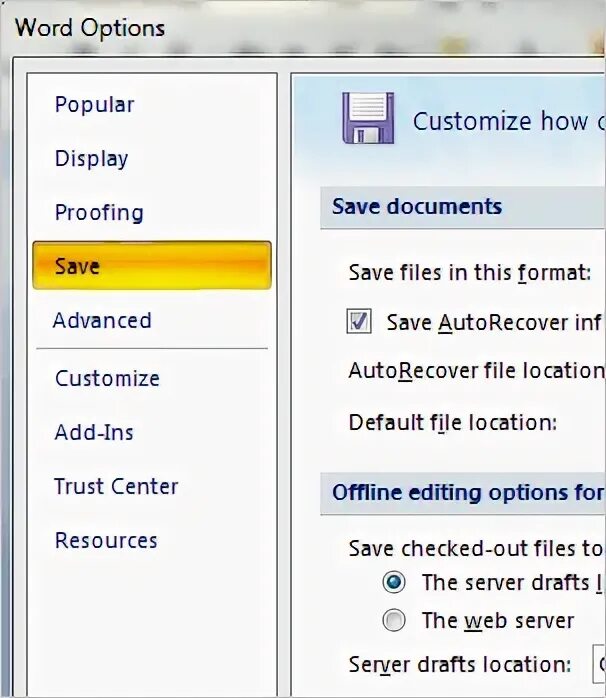Viewport: 606px width, 698px height.
Task: Click the Save checked-out files to label
Action: click(x=476, y=548)
